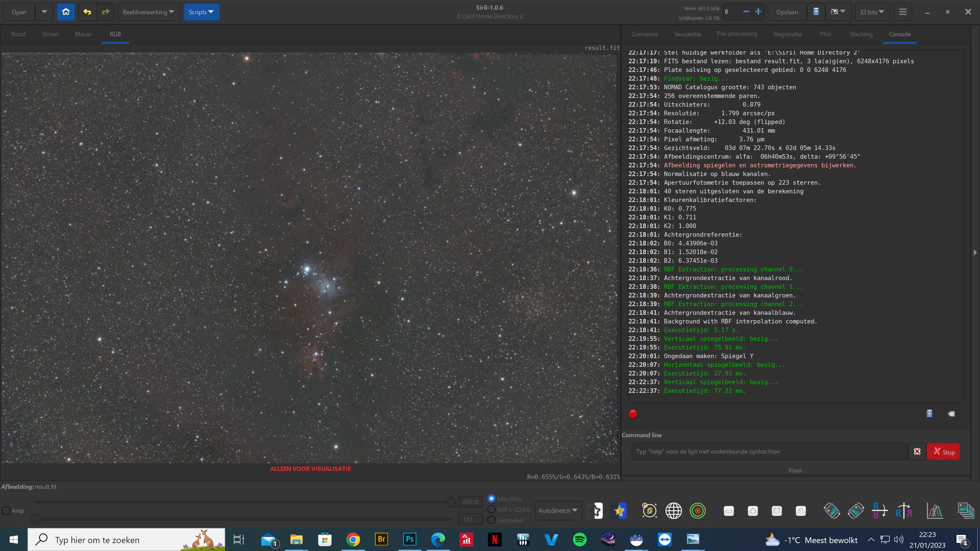This screenshot has width=980, height=551.
Task: Rotate image 90° clockwise
Action: point(856,511)
